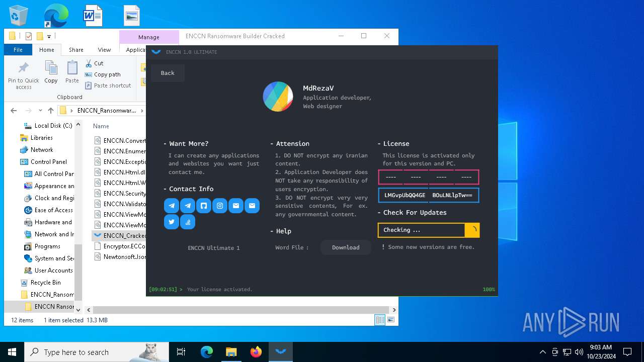The width and height of the screenshot is (644, 362).
Task: Open the Instagram contact icon
Action: point(220,206)
